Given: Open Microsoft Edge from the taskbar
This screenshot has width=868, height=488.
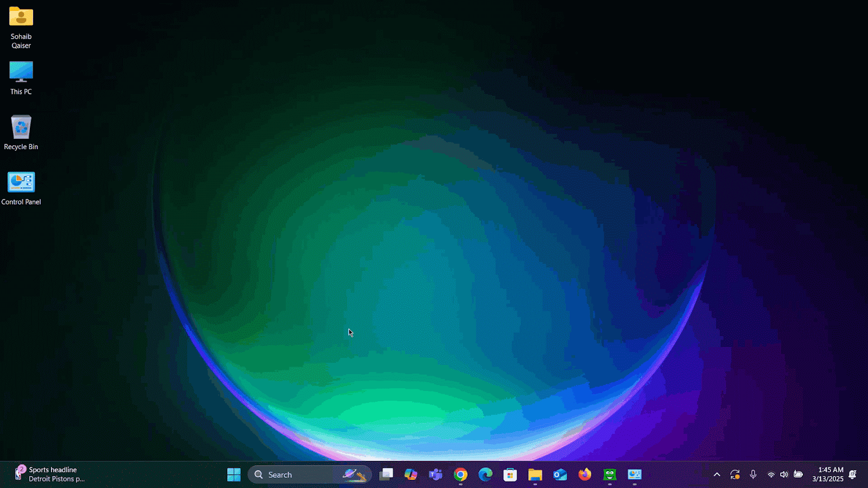Looking at the screenshot, I should [486, 474].
